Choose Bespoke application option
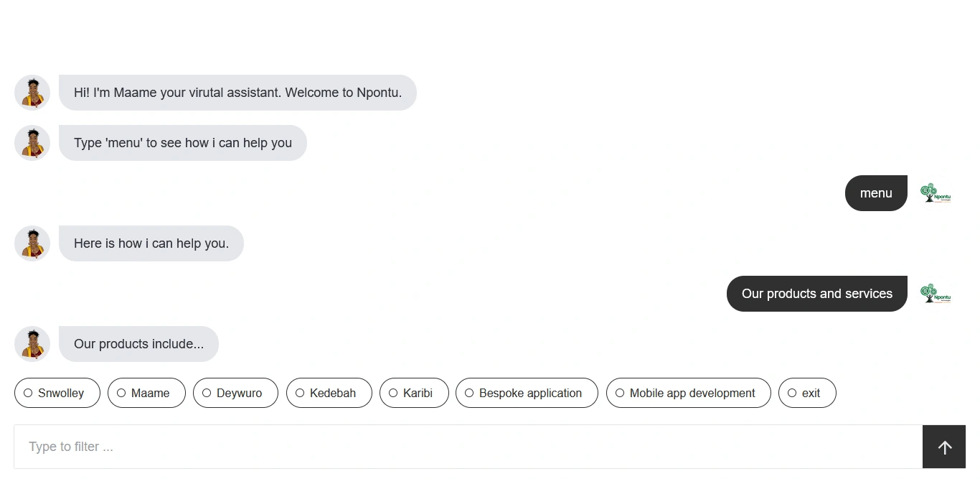 pos(527,393)
